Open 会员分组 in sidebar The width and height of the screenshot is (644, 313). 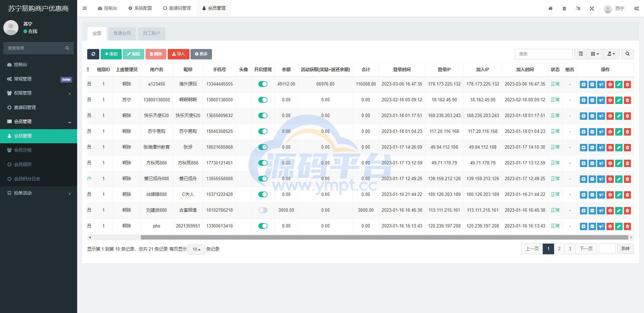(x=39, y=150)
